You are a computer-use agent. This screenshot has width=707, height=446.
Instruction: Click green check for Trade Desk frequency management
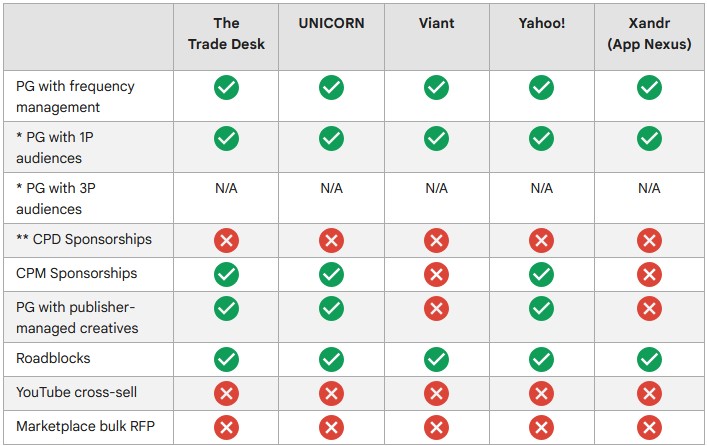(x=226, y=87)
